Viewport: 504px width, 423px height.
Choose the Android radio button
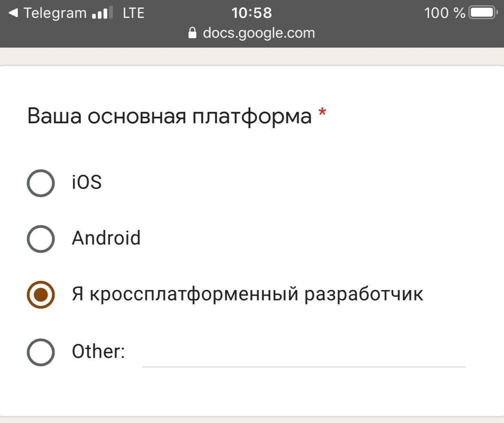pos(41,239)
